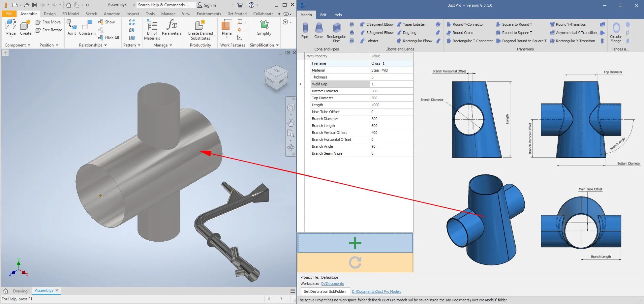Image resolution: width=644 pixels, height=304 pixels.
Task: Open the fx Parameters dialog
Action: [x=171, y=28]
